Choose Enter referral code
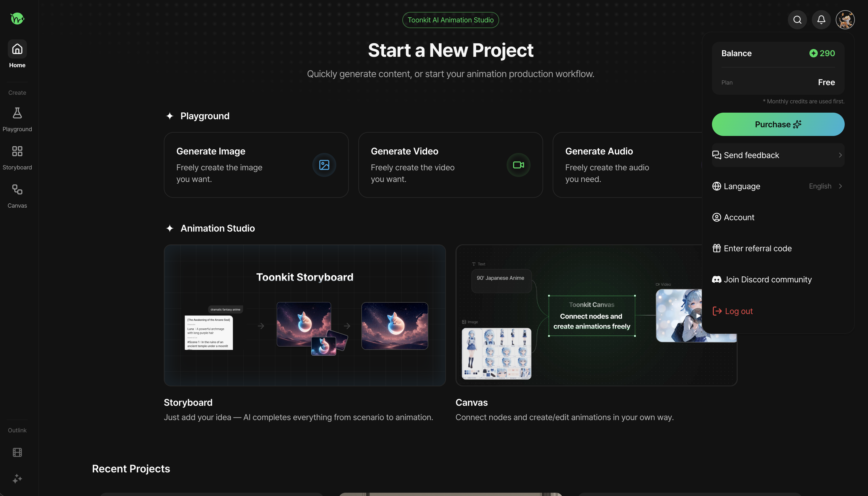 [778, 248]
